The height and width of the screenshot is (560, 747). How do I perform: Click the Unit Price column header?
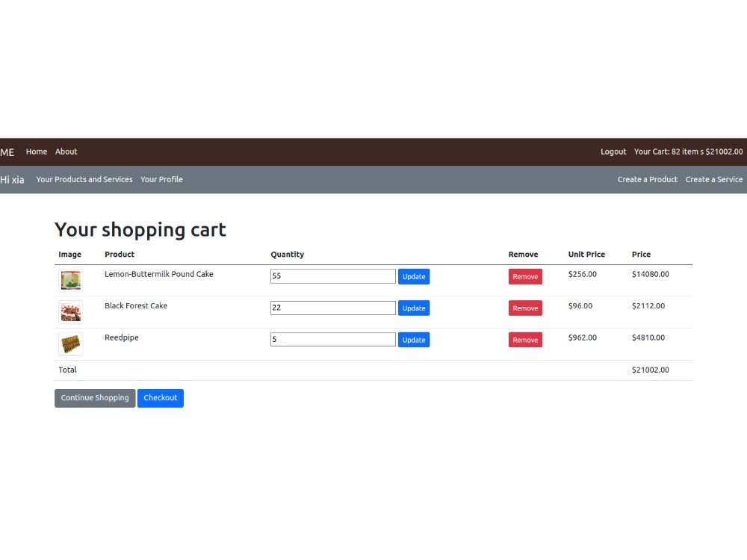click(x=586, y=255)
